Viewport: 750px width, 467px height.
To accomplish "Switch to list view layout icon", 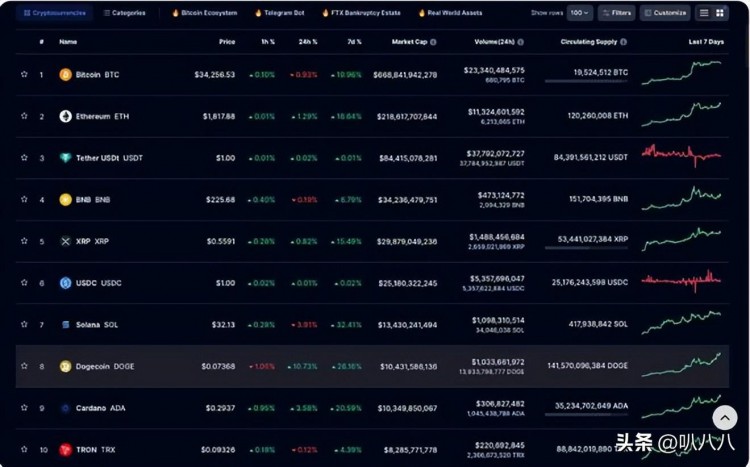I will tap(704, 13).
